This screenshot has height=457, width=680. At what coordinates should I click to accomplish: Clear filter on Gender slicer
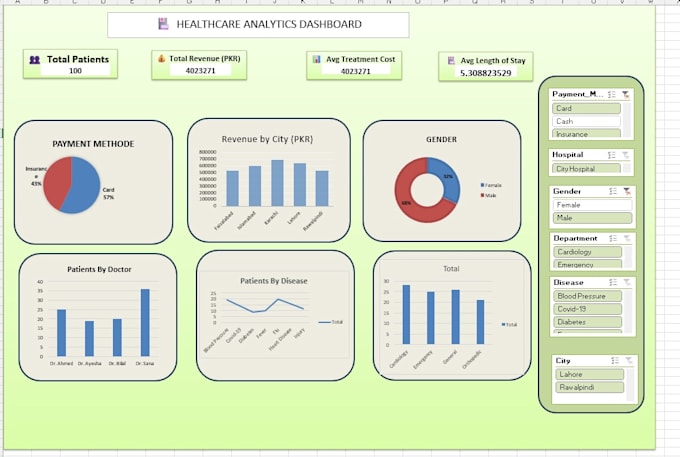(x=627, y=191)
